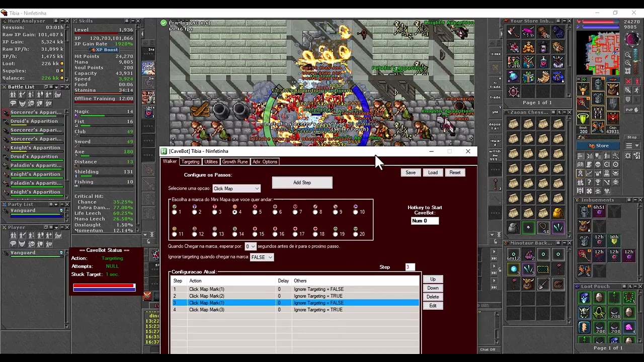Click the blue gem item in Store Inbox
This screenshot has width=644, height=362.
(513, 76)
